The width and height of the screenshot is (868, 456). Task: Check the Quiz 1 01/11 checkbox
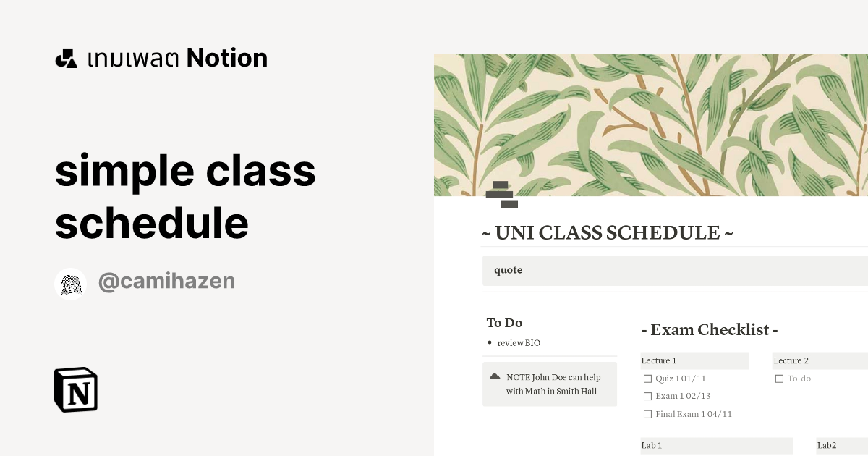(647, 378)
